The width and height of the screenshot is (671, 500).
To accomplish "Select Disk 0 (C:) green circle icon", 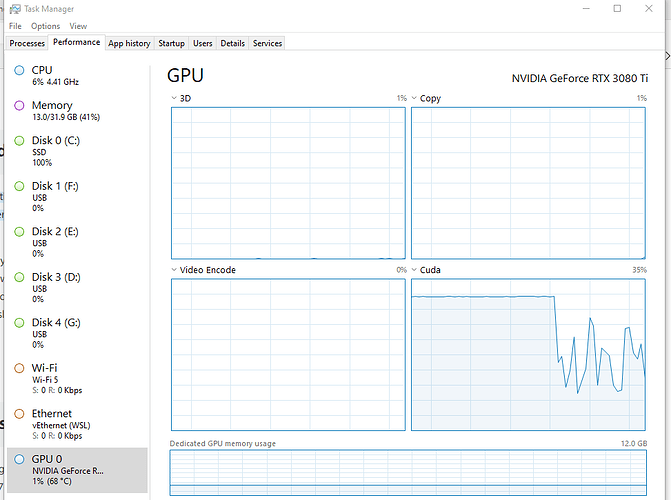I will click(x=19, y=140).
